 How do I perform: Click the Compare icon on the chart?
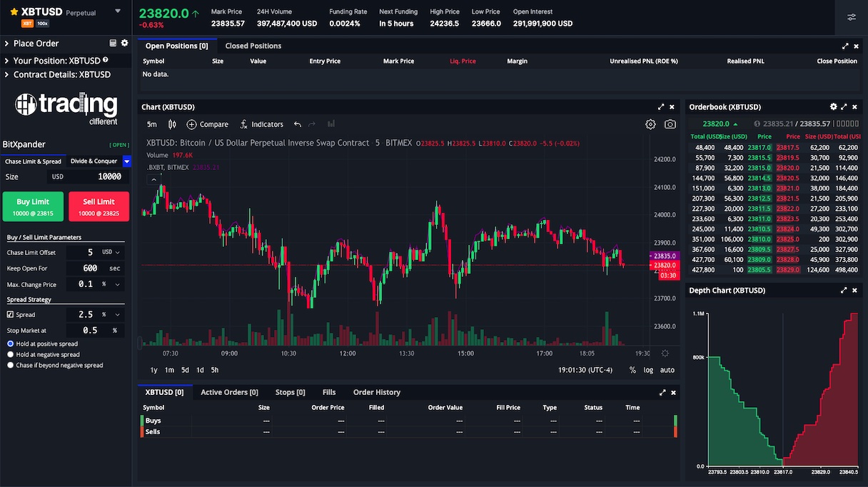[191, 124]
